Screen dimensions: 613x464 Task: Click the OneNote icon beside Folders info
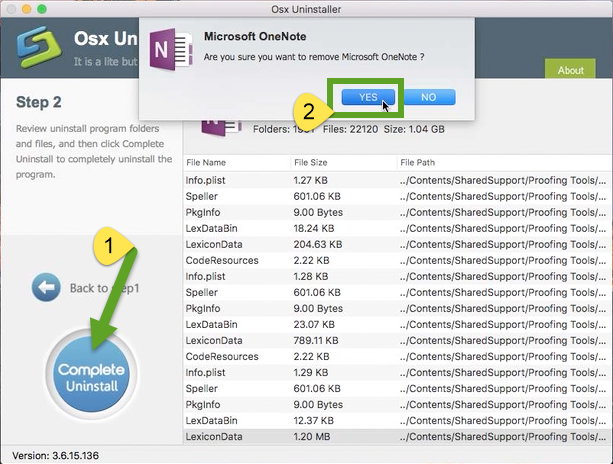221,128
